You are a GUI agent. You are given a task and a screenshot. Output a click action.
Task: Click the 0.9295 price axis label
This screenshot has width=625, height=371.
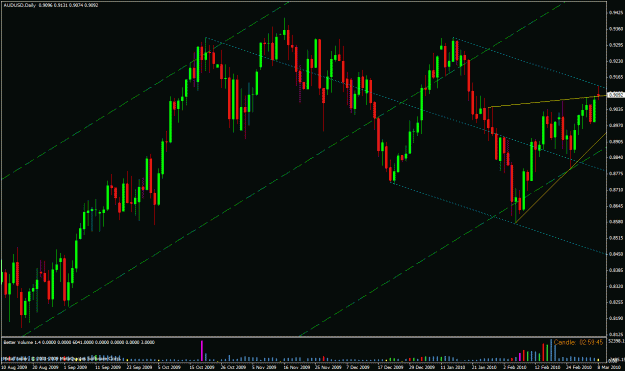coord(616,45)
